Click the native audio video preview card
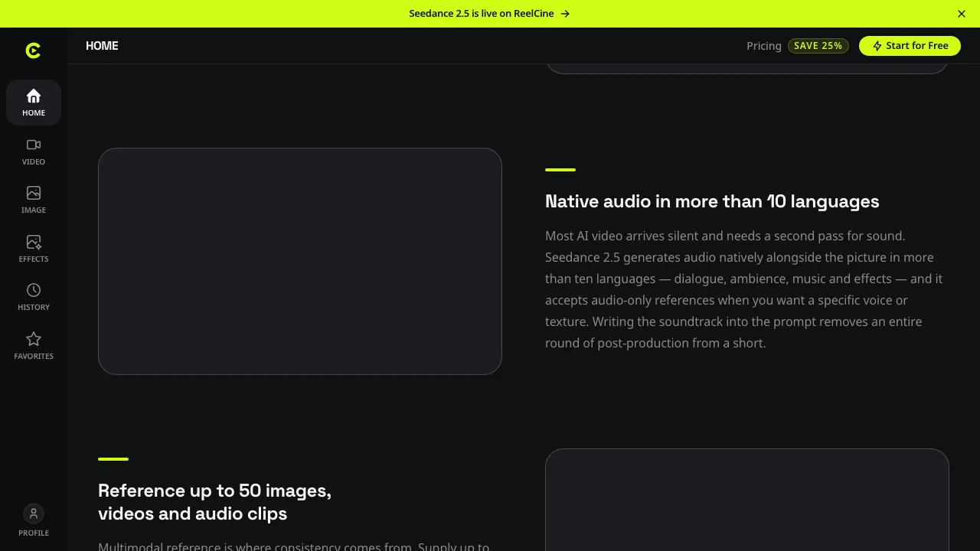The image size is (980, 551). (x=300, y=261)
